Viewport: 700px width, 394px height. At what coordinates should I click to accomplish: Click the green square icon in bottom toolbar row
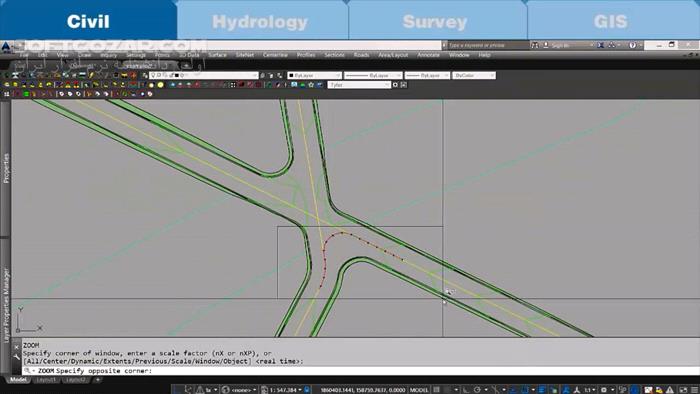[26, 94]
